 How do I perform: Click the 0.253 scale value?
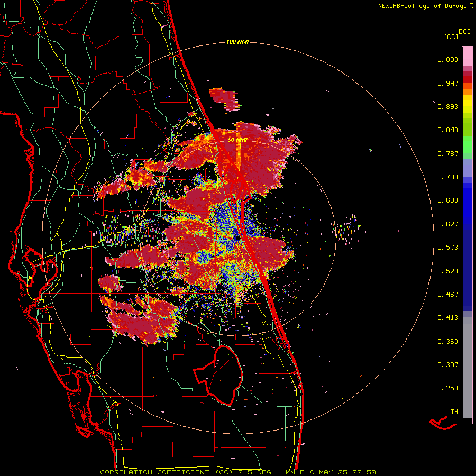tap(448, 388)
